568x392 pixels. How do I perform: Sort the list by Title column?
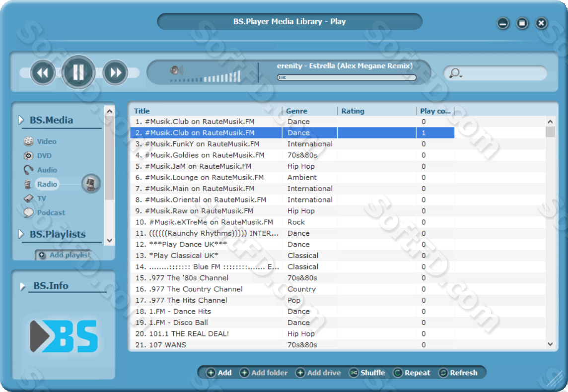(142, 111)
